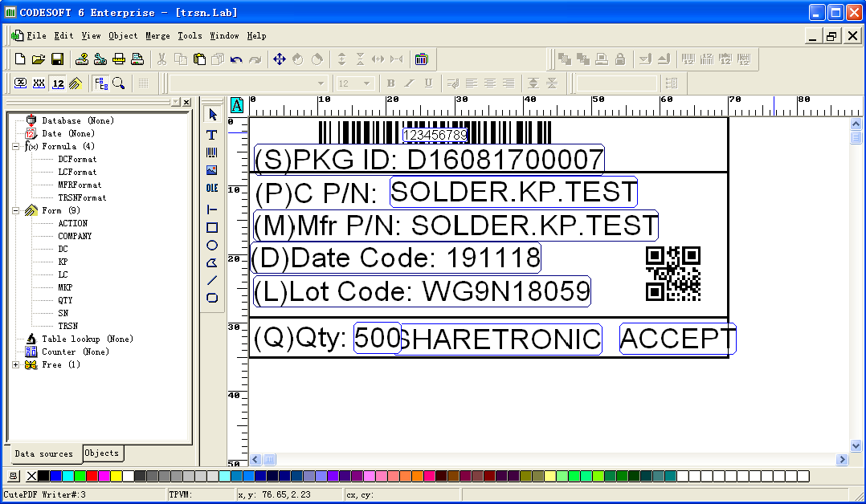The height and width of the screenshot is (504, 866).
Task: Toggle the variable value display (12) button
Action: (57, 83)
